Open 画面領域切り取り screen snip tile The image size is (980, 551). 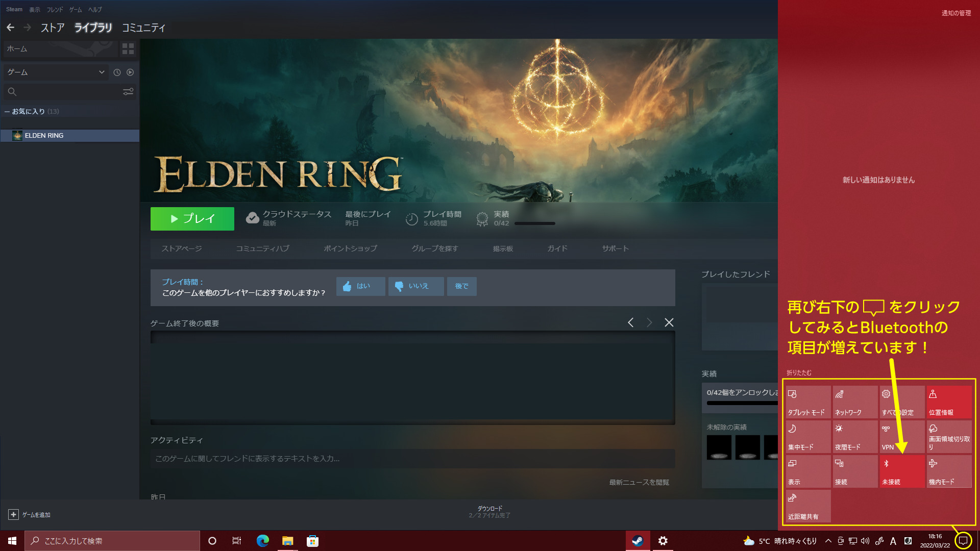(x=949, y=437)
